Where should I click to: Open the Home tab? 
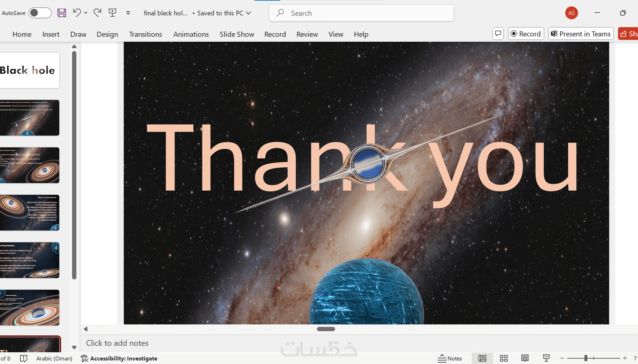[22, 34]
